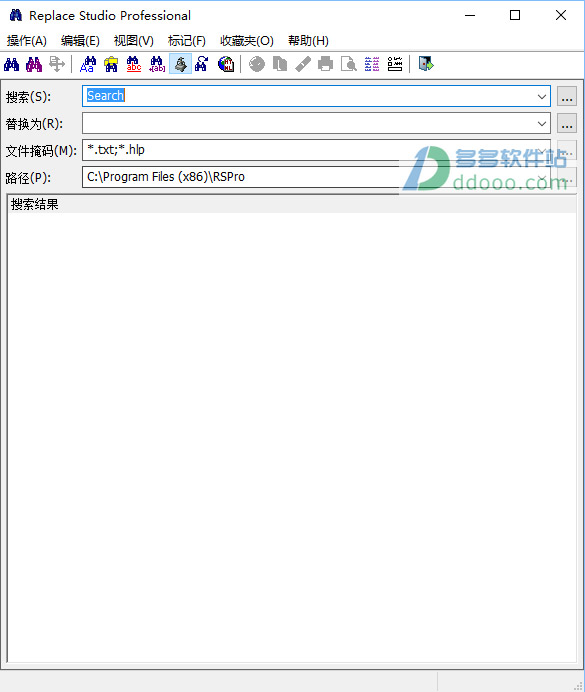Click the browse '...' button beside replace field
The image size is (585, 692).
click(567, 124)
